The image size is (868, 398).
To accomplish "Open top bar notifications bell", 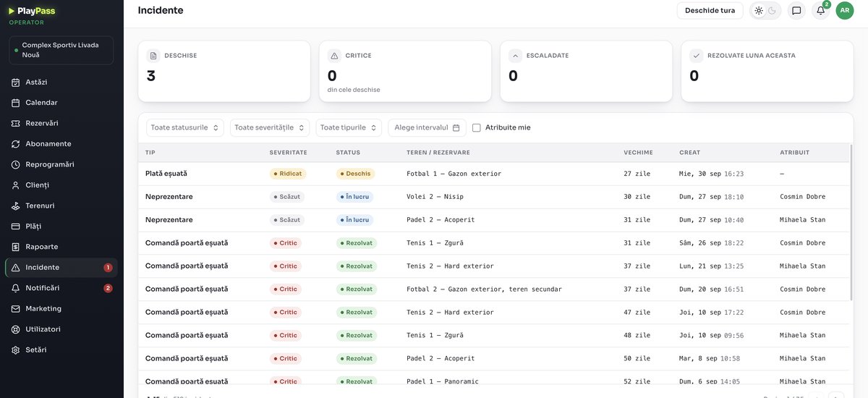I will click(820, 11).
